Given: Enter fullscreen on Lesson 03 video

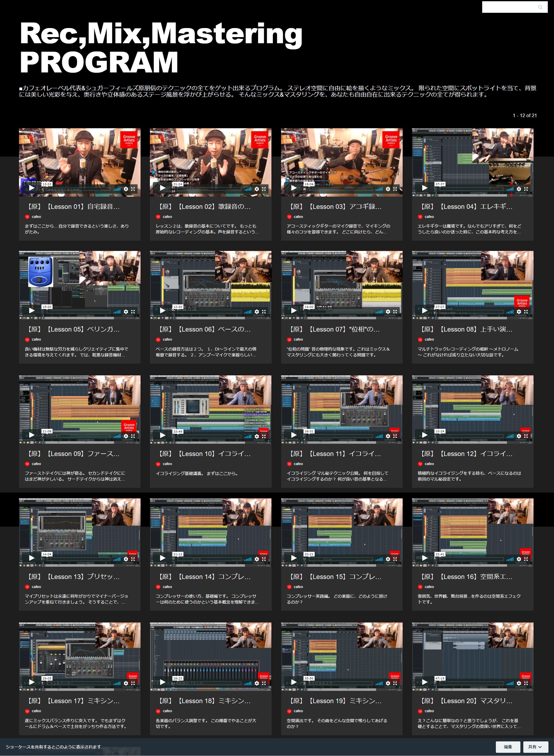Looking at the screenshot, I should [395, 189].
